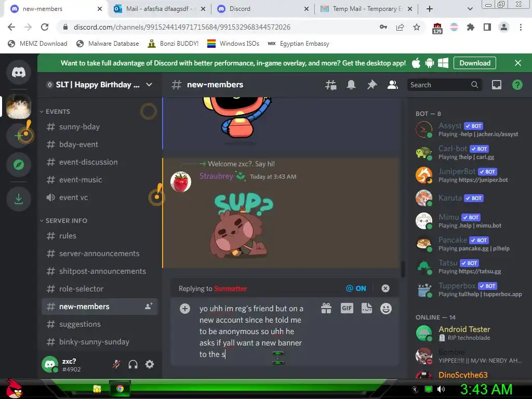Image resolution: width=532 pixels, height=399 pixels.
Task: Dismiss the desktop app banner
Action: (x=518, y=63)
